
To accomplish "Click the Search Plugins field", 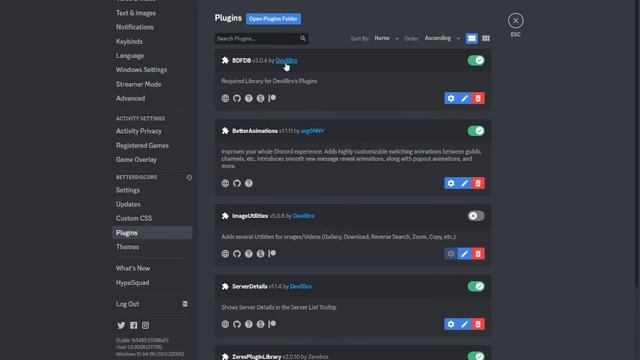I will (261, 38).
